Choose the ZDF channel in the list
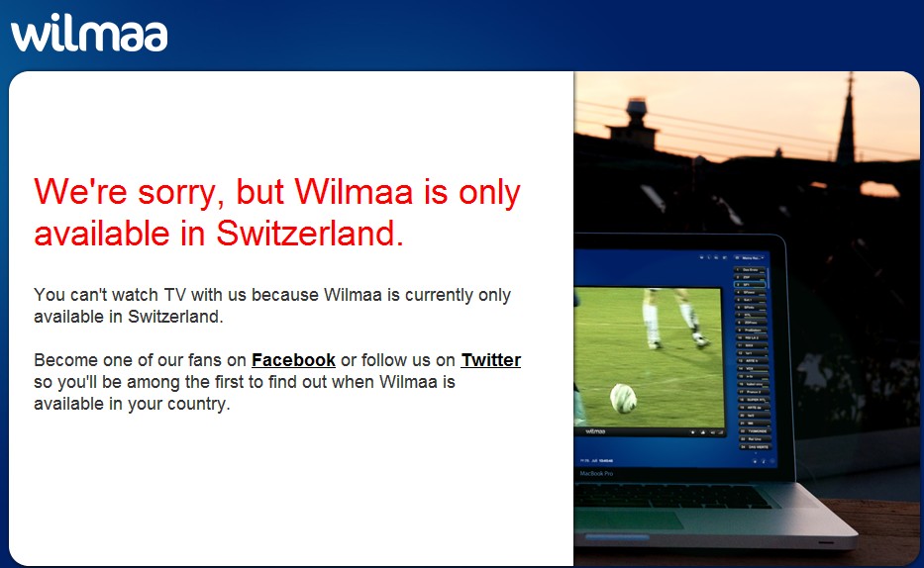This screenshot has height=568, width=924. (750, 277)
